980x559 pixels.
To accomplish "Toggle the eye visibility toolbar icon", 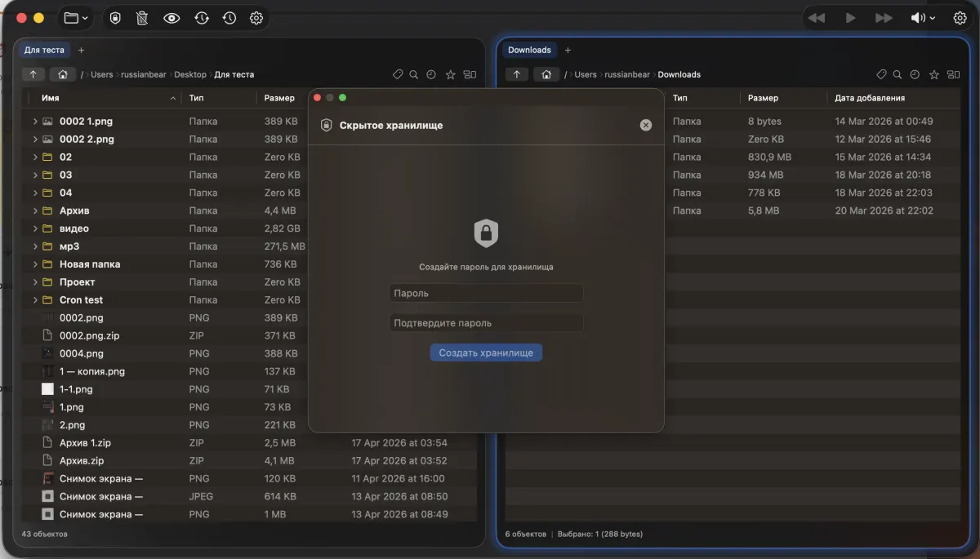I will coord(171,18).
